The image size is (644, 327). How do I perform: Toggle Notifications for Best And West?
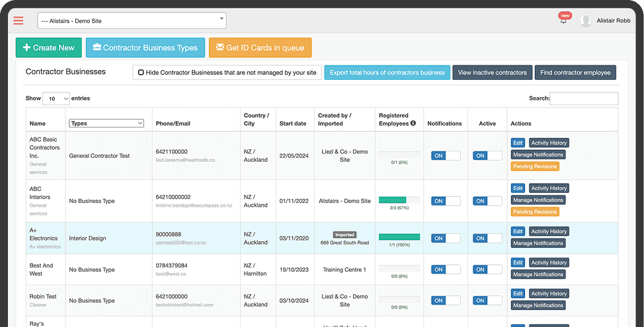click(x=446, y=270)
